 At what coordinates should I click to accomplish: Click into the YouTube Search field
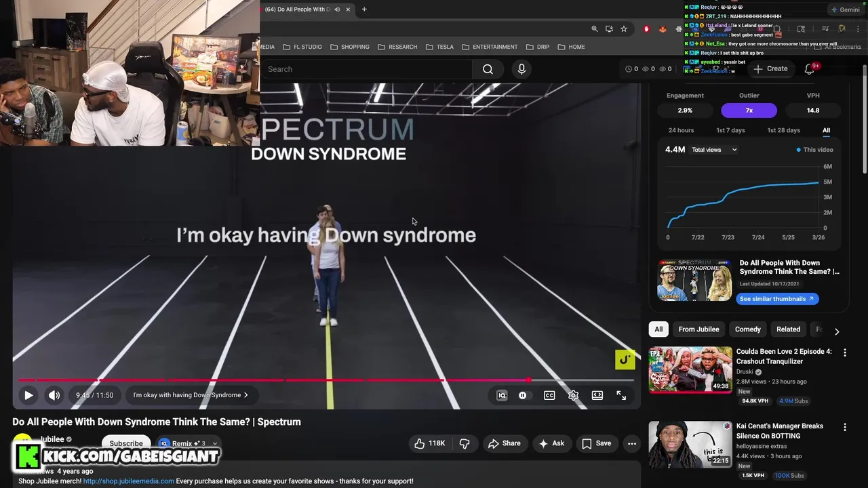pyautogui.click(x=366, y=69)
